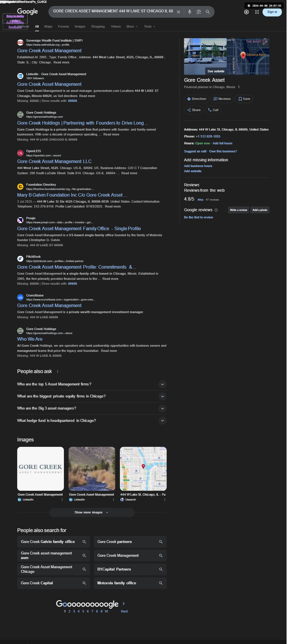
Task: Go to results page 10
Action: click(106, 611)
